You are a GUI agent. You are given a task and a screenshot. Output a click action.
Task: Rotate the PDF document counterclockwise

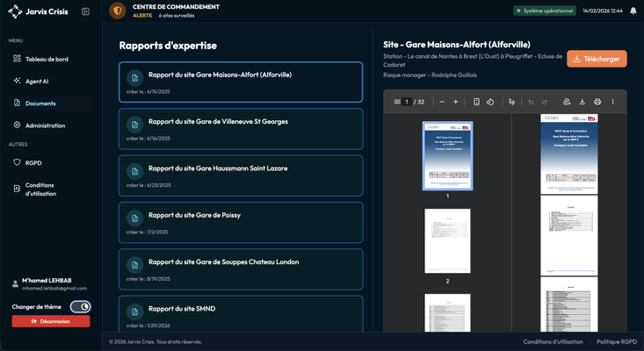point(490,102)
